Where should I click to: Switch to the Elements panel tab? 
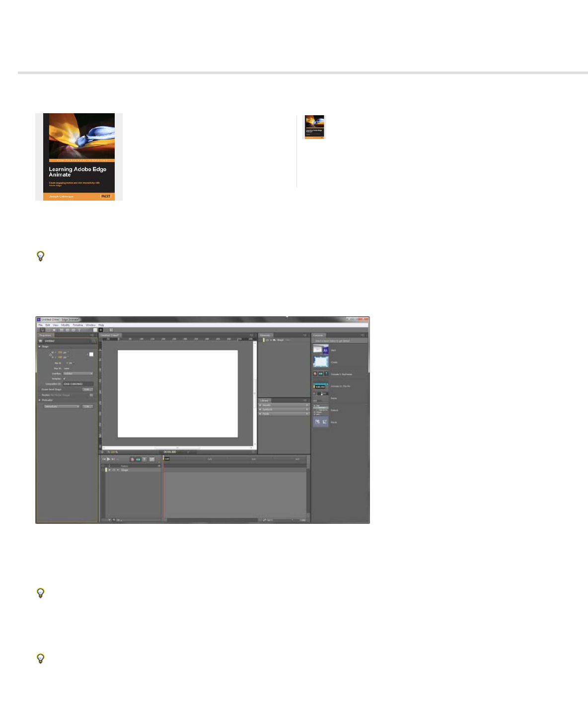pos(265,335)
